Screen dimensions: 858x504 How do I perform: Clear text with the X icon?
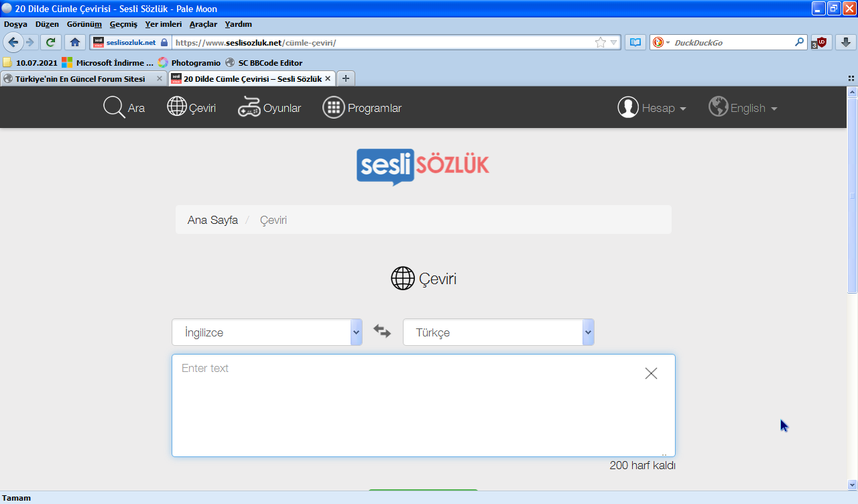pos(651,374)
